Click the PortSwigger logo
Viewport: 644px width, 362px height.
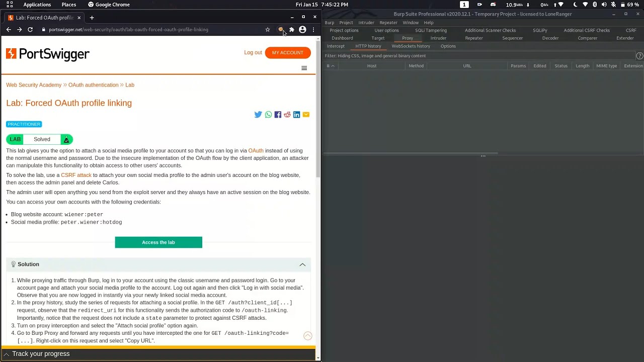pos(48,54)
